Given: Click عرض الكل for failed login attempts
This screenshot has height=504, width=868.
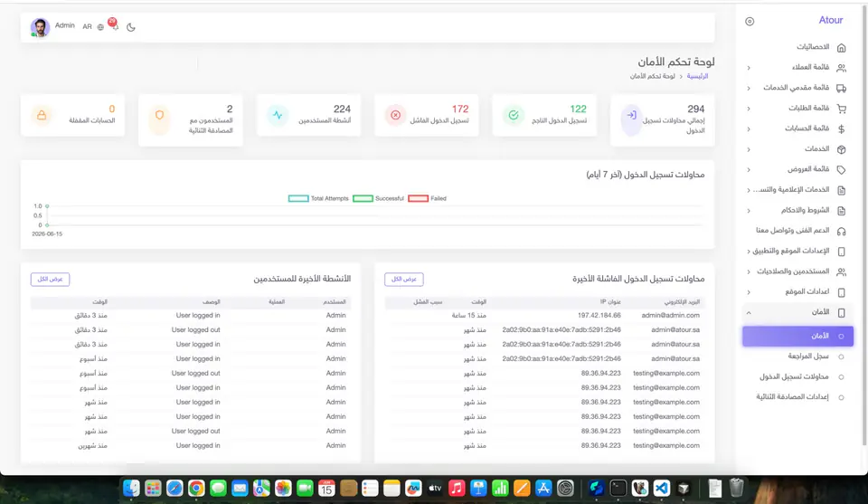Looking at the screenshot, I should pyautogui.click(x=404, y=279).
